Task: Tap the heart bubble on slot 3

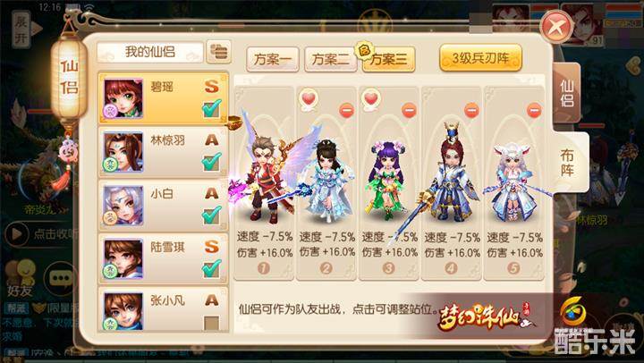Action: [x=371, y=100]
